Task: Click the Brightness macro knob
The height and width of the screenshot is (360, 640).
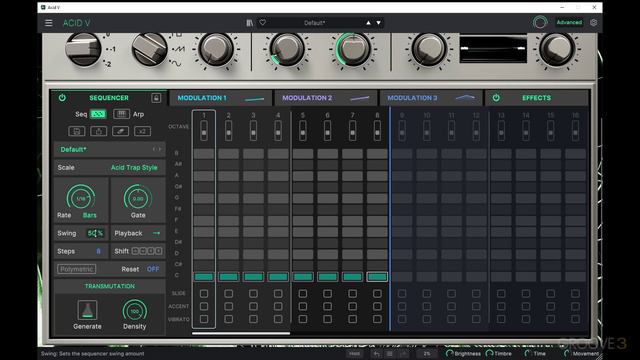Action: pyautogui.click(x=450, y=353)
